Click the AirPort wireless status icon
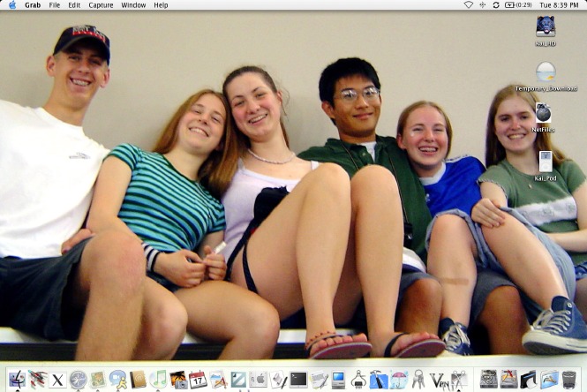 pyautogui.click(x=469, y=5)
